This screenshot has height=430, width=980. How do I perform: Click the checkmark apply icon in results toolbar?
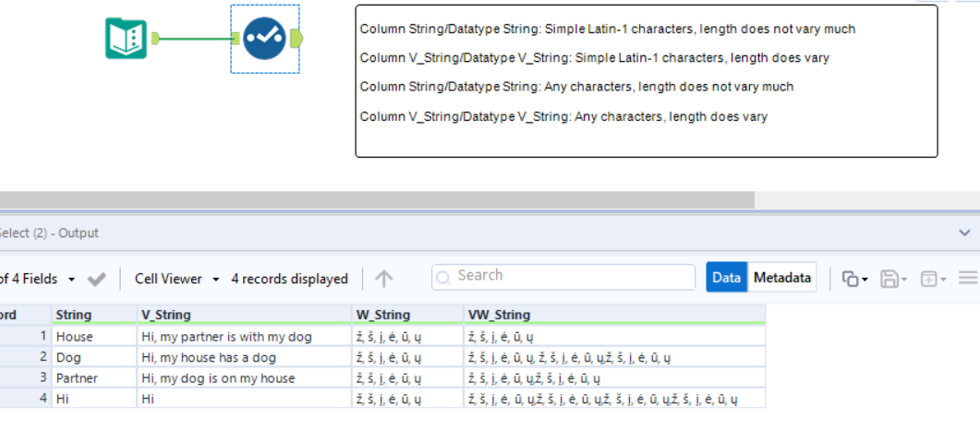[x=96, y=279]
